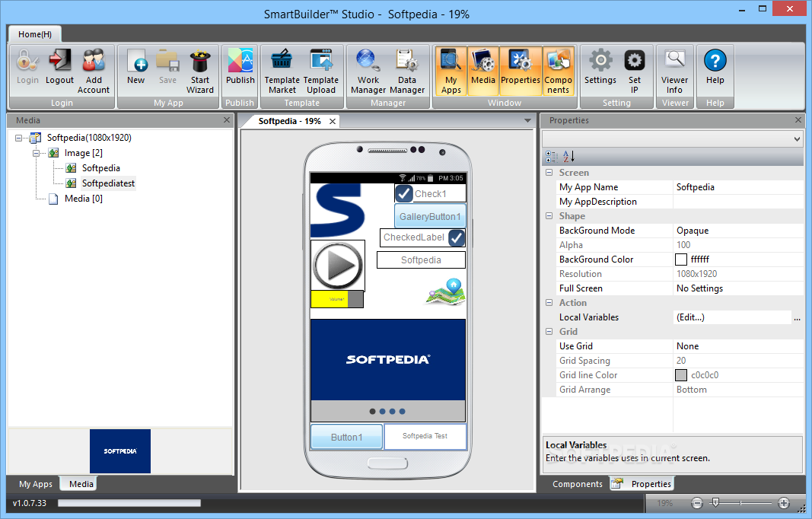This screenshot has width=812, height=519.
Task: Open the Work Manager
Action: coord(368,72)
